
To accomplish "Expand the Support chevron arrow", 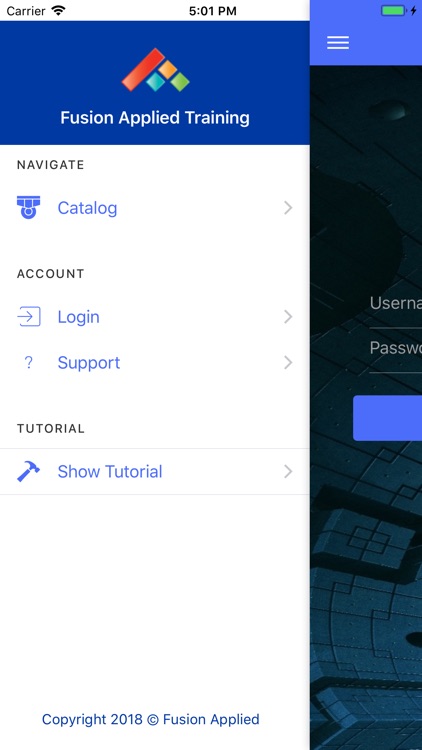I will (x=288, y=363).
